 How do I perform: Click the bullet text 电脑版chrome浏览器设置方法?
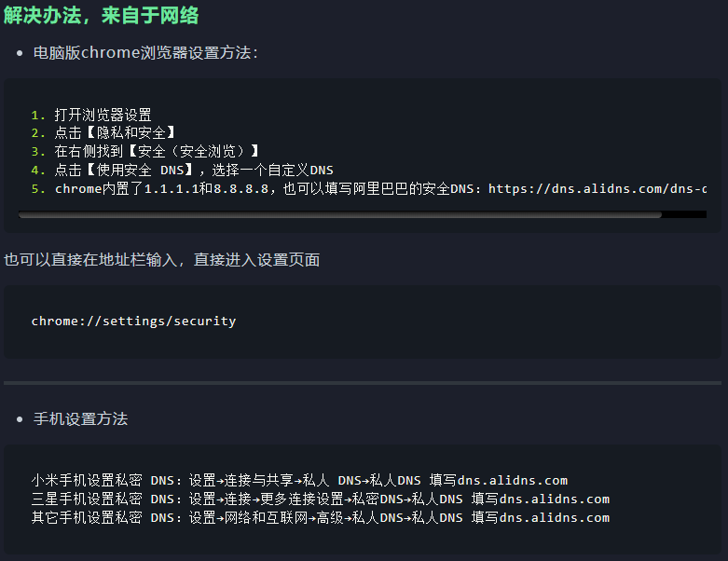(145, 52)
